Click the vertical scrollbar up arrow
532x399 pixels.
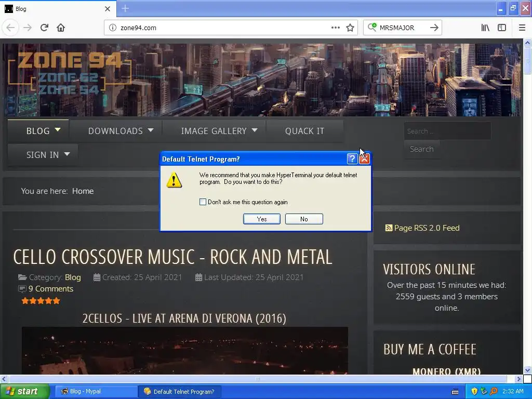pyautogui.click(x=527, y=43)
